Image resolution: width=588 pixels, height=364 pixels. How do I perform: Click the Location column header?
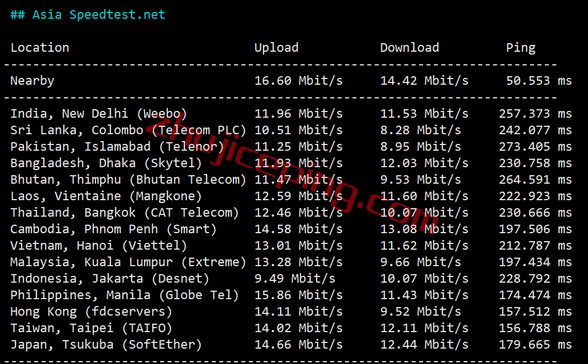tap(40, 48)
